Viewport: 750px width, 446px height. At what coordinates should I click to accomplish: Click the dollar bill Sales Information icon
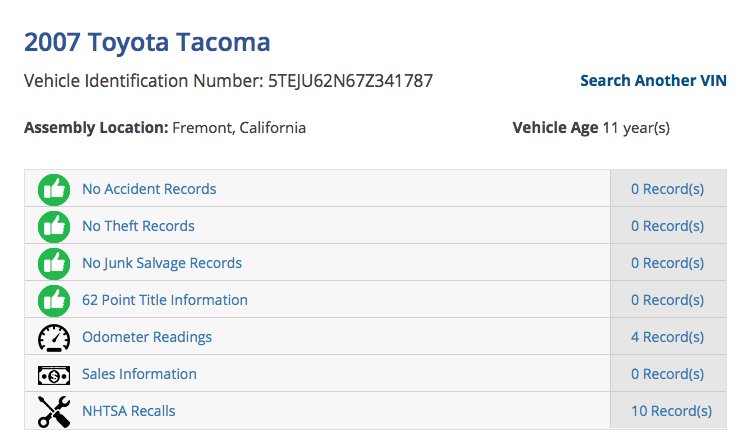coord(54,375)
